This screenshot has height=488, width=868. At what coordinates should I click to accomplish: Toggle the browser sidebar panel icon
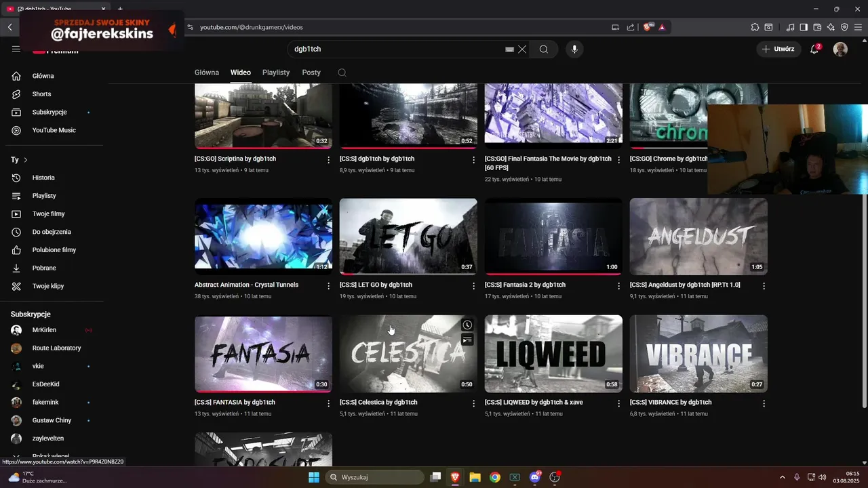tap(804, 27)
